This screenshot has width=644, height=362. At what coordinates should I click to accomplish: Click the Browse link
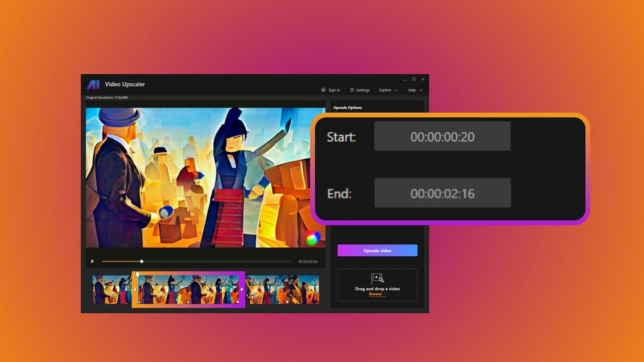tap(376, 294)
